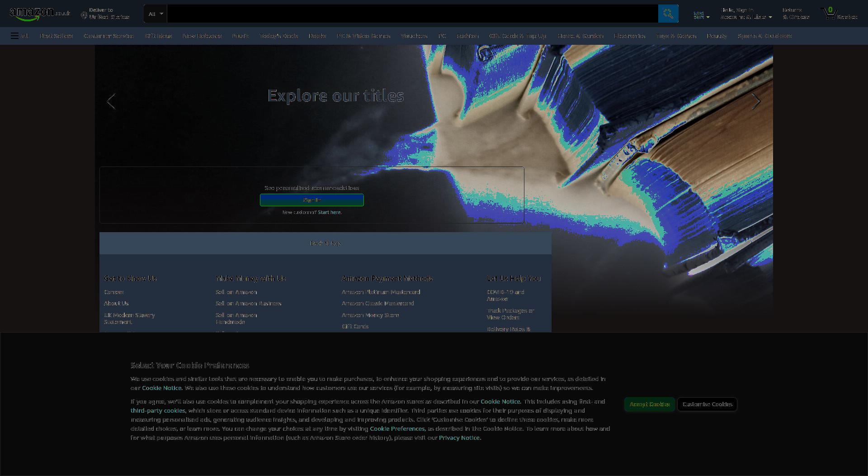The height and width of the screenshot is (476, 868).
Task: Open New Releases in navigation bar
Action: tap(202, 36)
